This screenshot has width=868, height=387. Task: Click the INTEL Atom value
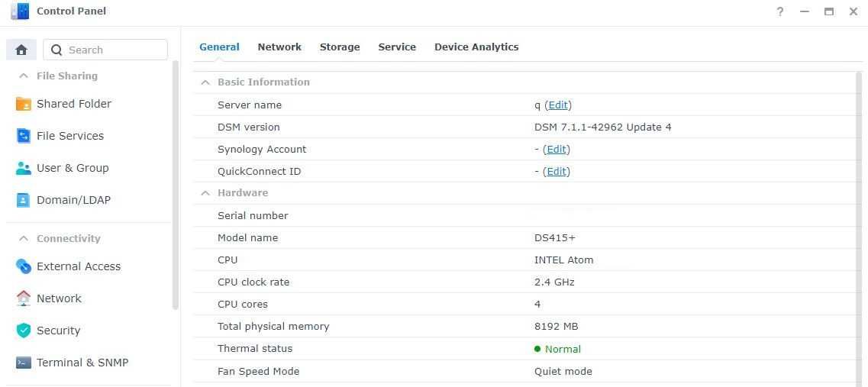click(x=563, y=260)
